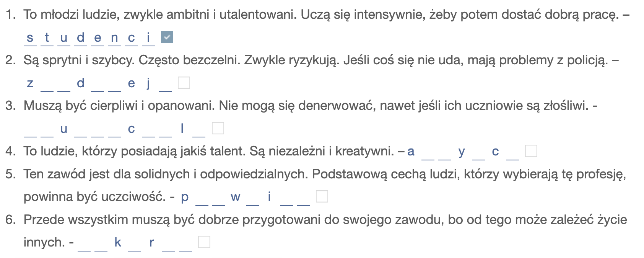Tick the checkbox ending question 6's answer
644x258 pixels.
[204, 242]
